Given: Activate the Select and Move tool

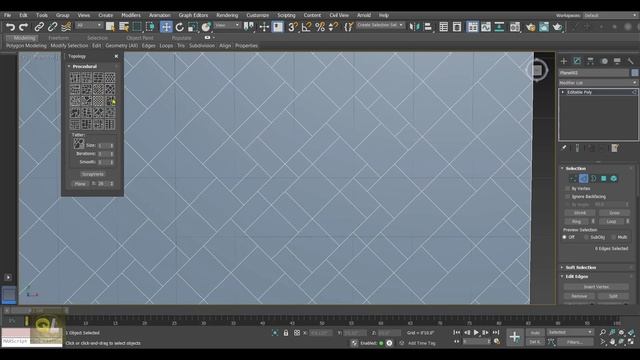Looking at the screenshot, I should (166, 27).
